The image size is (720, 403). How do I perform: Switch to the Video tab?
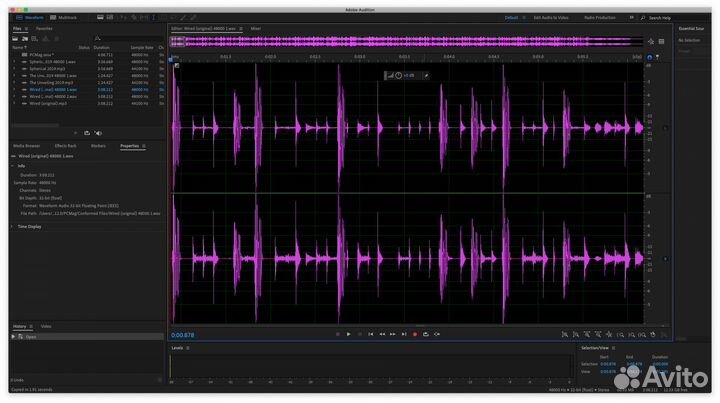coord(46,326)
